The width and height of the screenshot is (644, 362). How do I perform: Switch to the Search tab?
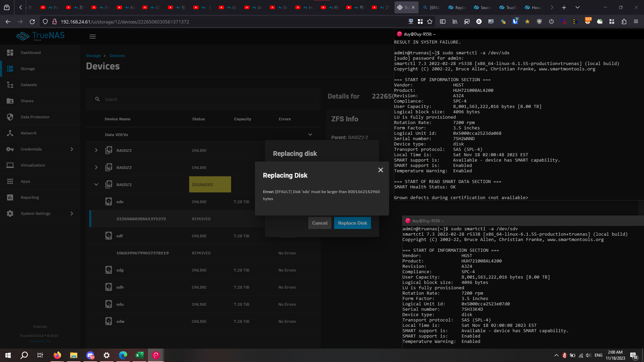483,7
